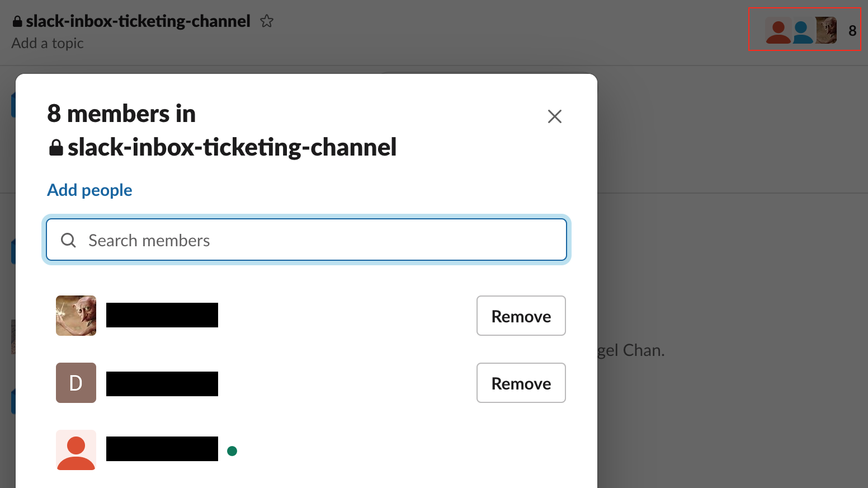Open the D avatar of the second member
Image resolution: width=868 pixels, height=488 pixels.
(76, 383)
